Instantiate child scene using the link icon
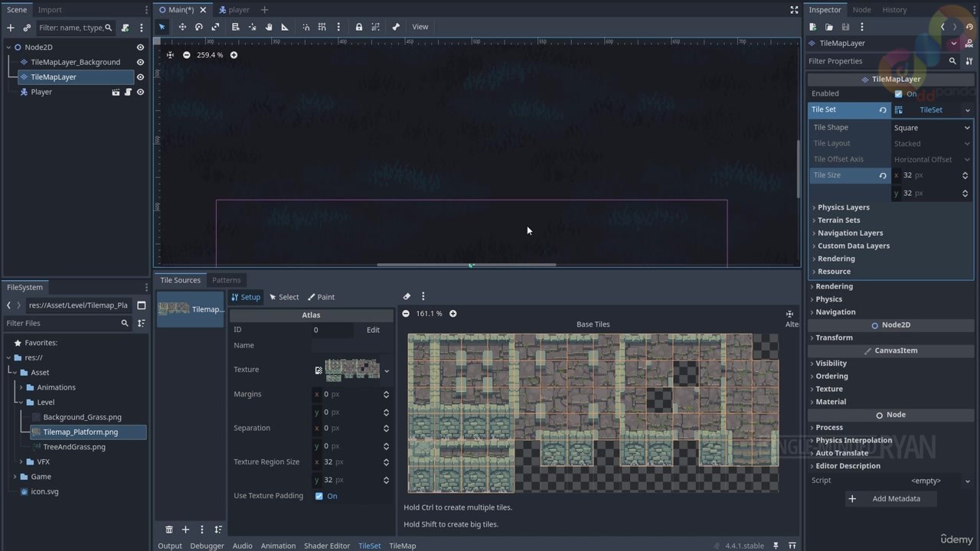The width and height of the screenshot is (980, 551). [x=27, y=28]
